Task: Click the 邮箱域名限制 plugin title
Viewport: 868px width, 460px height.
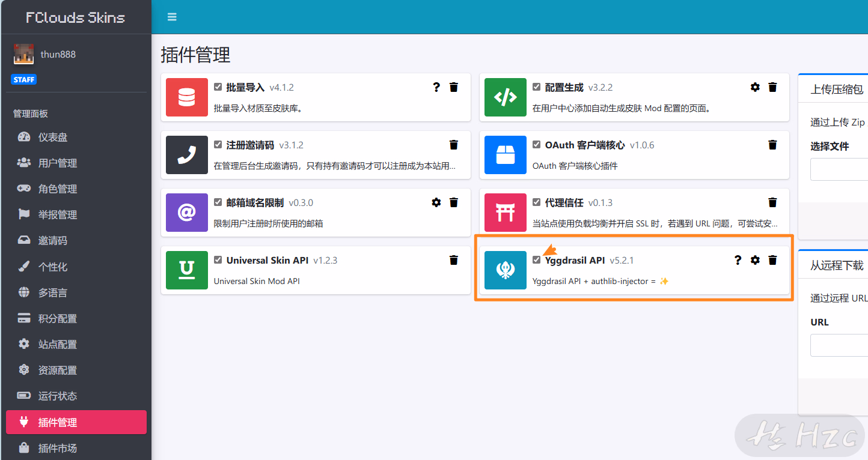Action: 255,202
